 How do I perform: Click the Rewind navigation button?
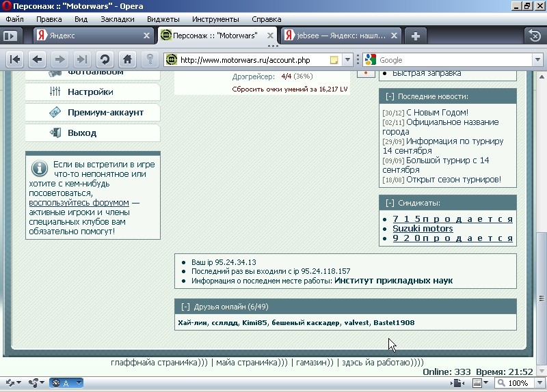(15, 59)
